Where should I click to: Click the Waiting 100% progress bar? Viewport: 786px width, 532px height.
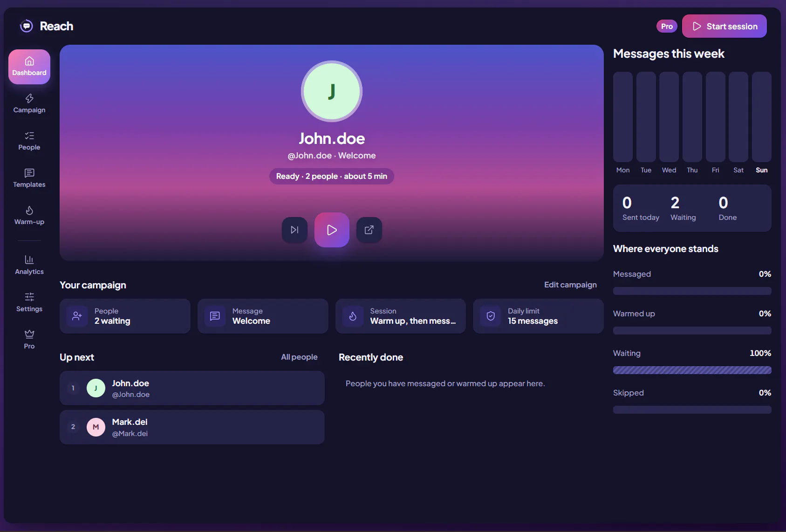click(692, 370)
